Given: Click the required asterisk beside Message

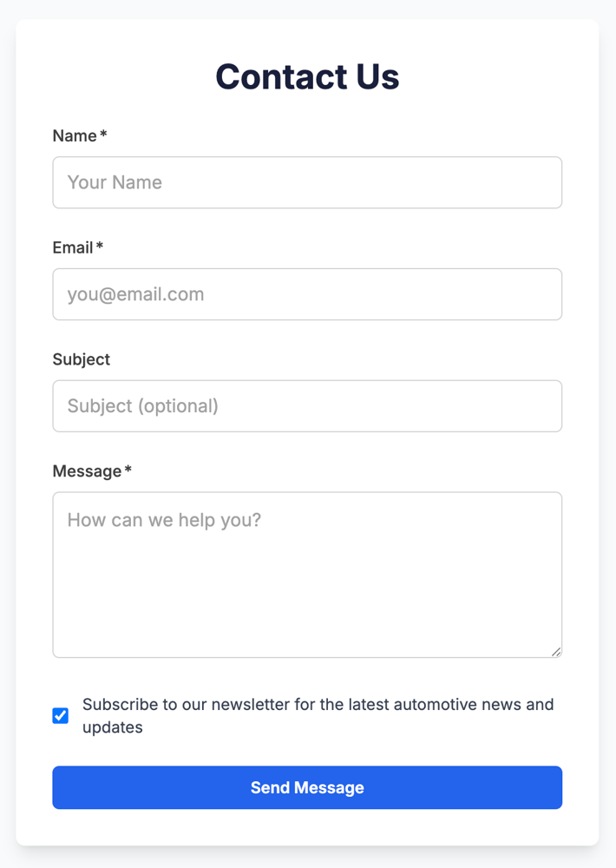Looking at the screenshot, I should (x=128, y=470).
